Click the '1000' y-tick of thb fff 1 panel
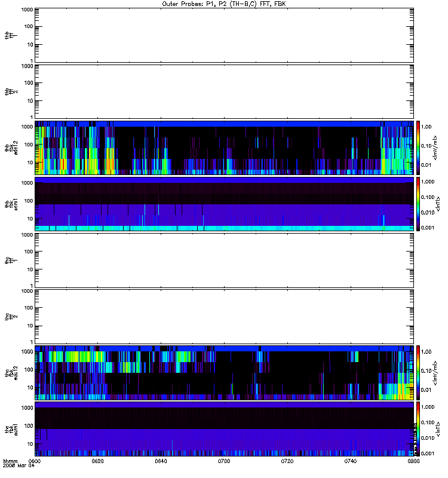This screenshot has width=448, height=478. point(27,10)
